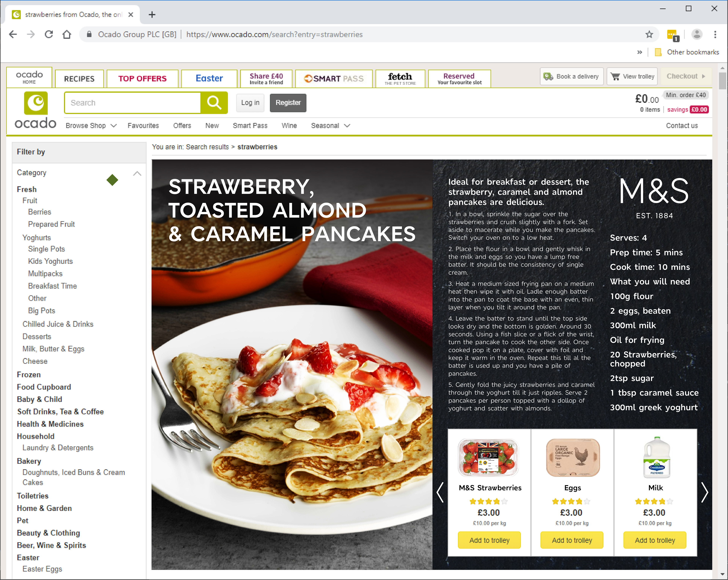Image resolution: width=728 pixels, height=580 pixels.
Task: Collapse the Category filter section
Action: tap(137, 173)
